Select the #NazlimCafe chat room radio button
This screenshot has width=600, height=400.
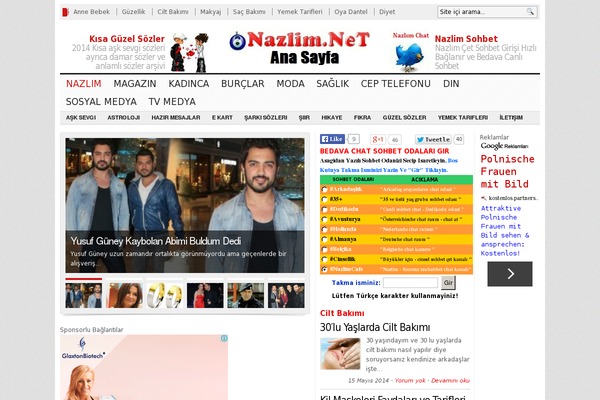pyautogui.click(x=324, y=269)
